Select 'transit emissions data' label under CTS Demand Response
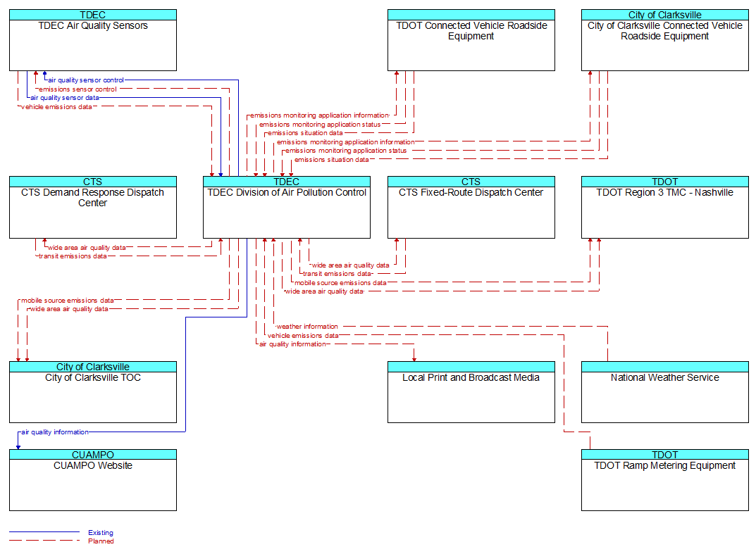 click(73, 256)
